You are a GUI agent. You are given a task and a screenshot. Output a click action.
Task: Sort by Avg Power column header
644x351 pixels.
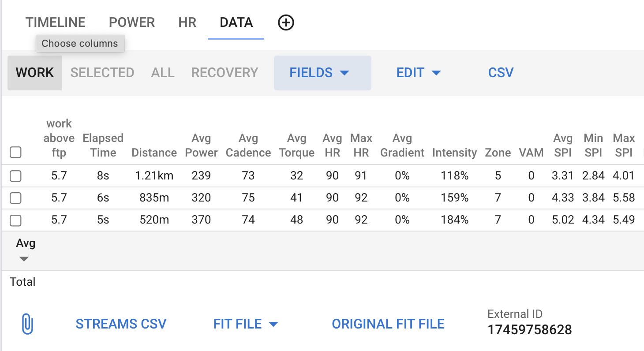pos(201,146)
